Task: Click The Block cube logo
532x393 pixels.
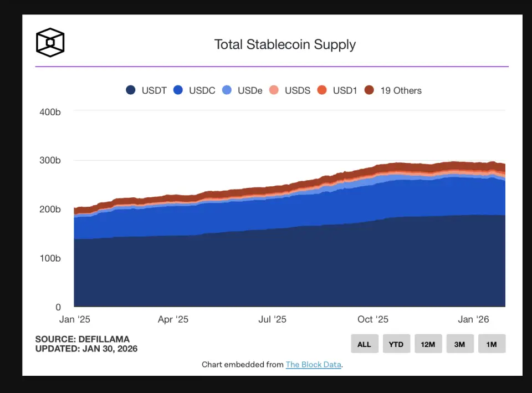Action: [x=50, y=43]
